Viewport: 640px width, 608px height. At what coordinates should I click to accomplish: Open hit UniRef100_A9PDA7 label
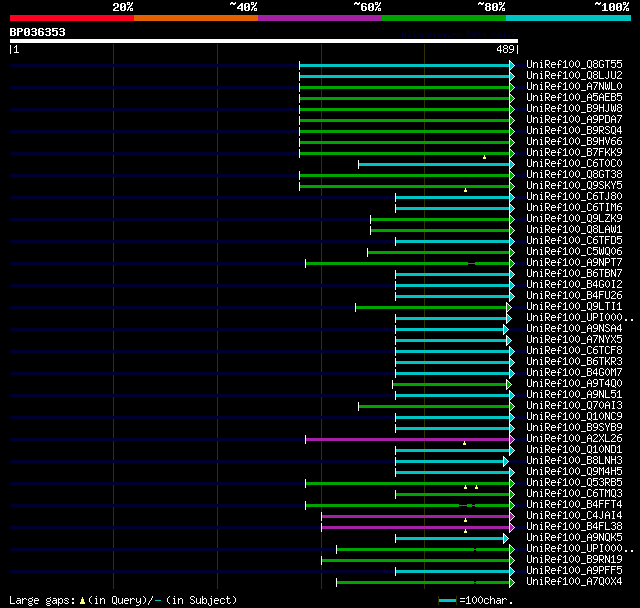tap(574, 120)
